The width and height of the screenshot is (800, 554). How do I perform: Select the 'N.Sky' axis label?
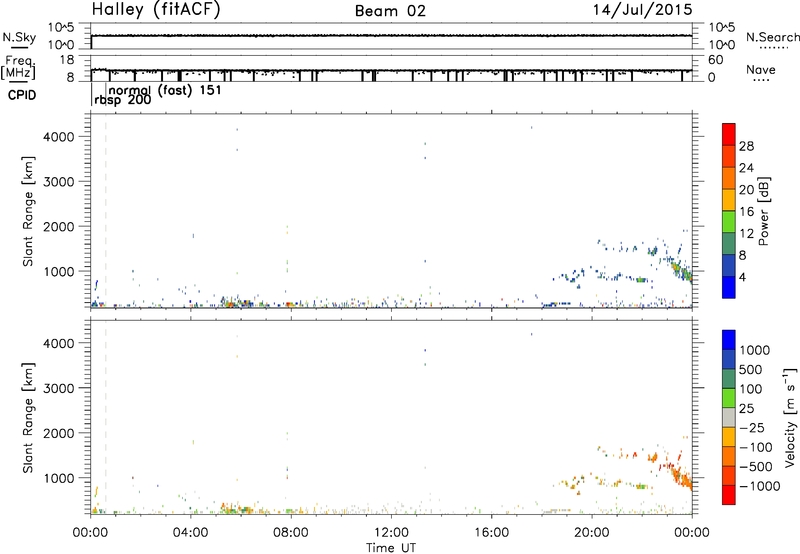(19, 37)
